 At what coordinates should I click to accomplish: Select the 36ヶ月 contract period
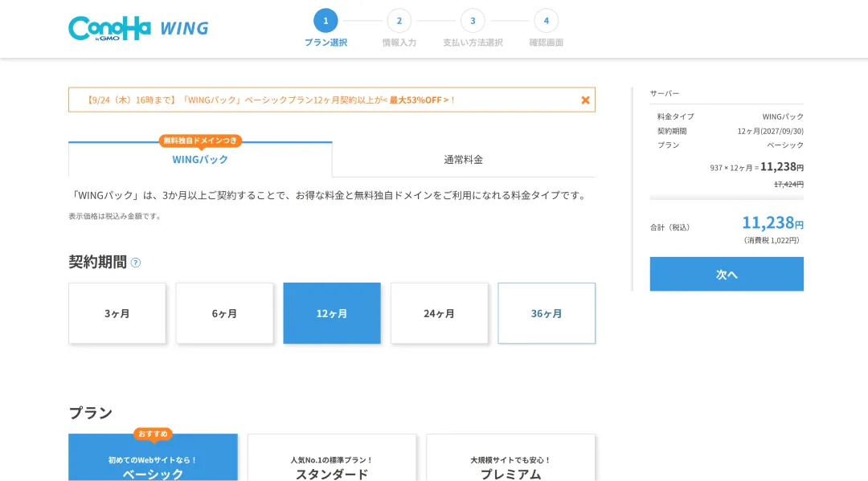[x=547, y=313]
